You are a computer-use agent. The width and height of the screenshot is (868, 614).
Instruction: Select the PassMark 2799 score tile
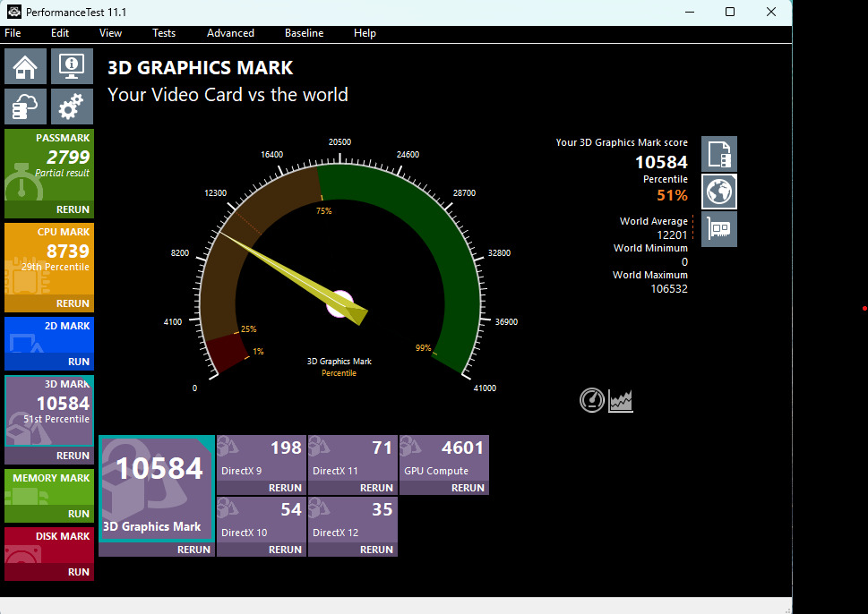(49, 165)
